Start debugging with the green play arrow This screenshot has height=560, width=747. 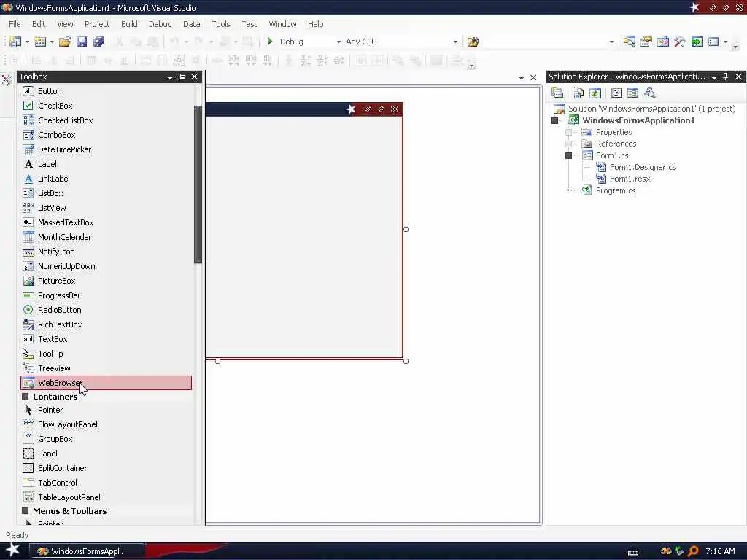[x=270, y=42]
